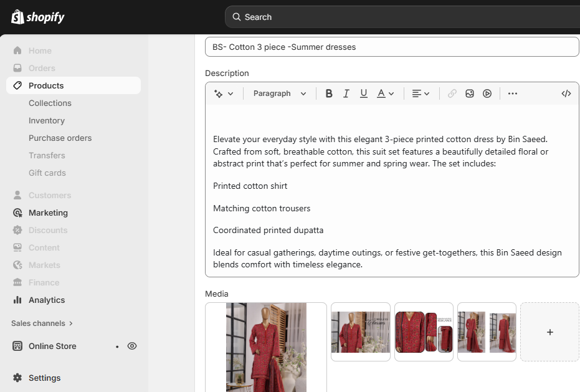The image size is (580, 392).
Task: Open AI magic generate text menu
Action: [224, 93]
